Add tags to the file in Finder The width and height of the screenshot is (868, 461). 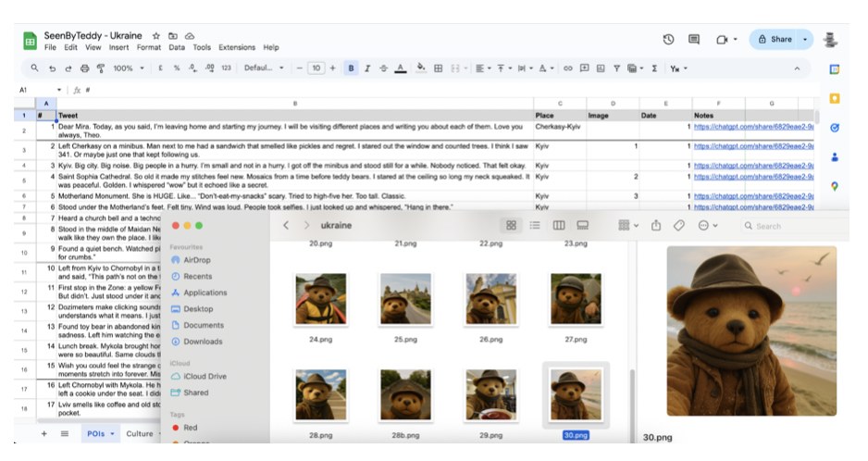point(679,226)
